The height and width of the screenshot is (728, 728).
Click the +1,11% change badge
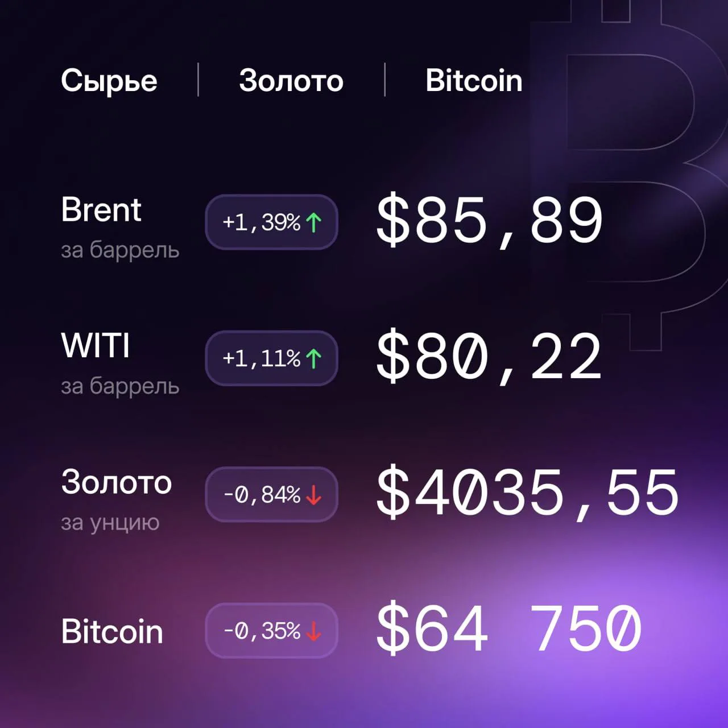point(272,358)
